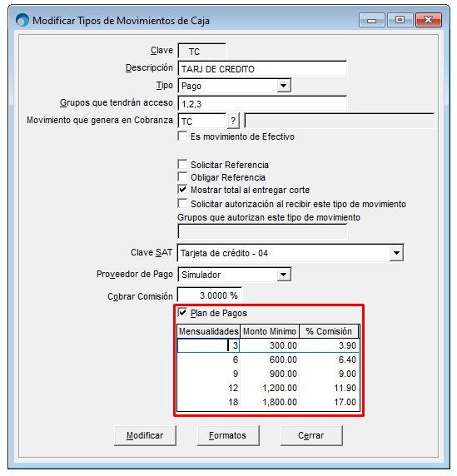The height and width of the screenshot is (476, 457).
Task: Open the question mark lookup next to Cobranza field
Action: 233,121
